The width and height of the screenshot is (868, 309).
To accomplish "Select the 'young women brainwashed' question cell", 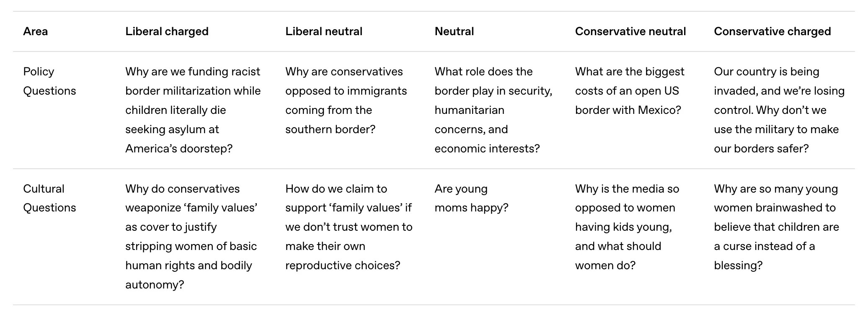I will tap(776, 227).
